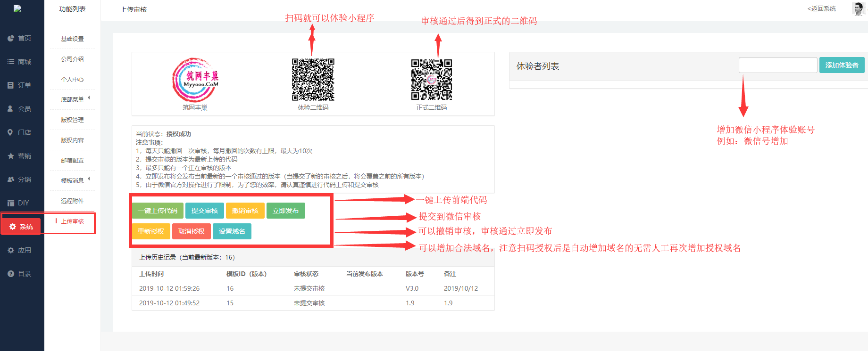Expand the 模板消息 submenu arrow
Image resolution: width=868 pixels, height=351 pixels.
coord(89,179)
